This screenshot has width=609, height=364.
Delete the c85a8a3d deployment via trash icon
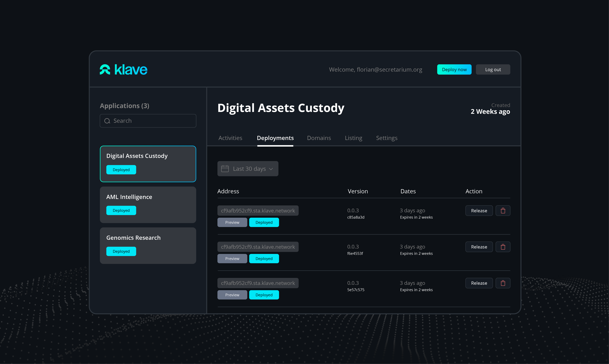point(503,211)
